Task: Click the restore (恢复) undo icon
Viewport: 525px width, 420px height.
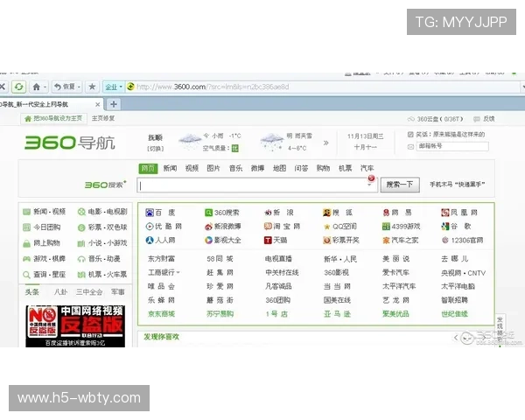Action: click(58, 87)
